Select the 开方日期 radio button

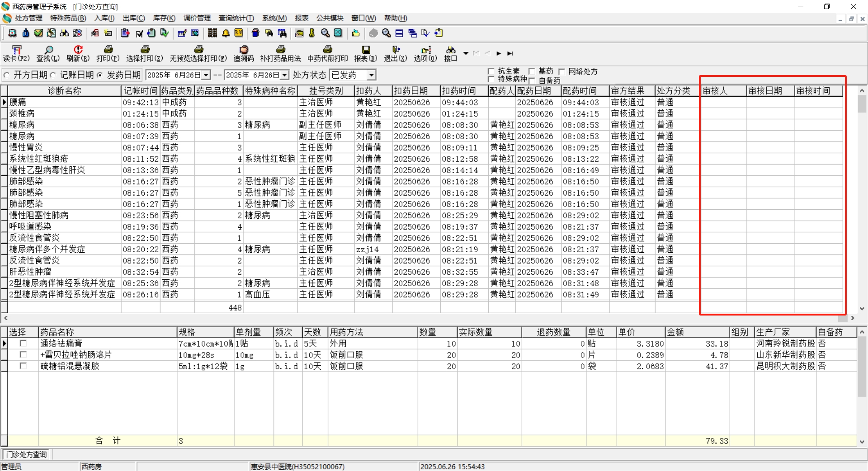7,75
